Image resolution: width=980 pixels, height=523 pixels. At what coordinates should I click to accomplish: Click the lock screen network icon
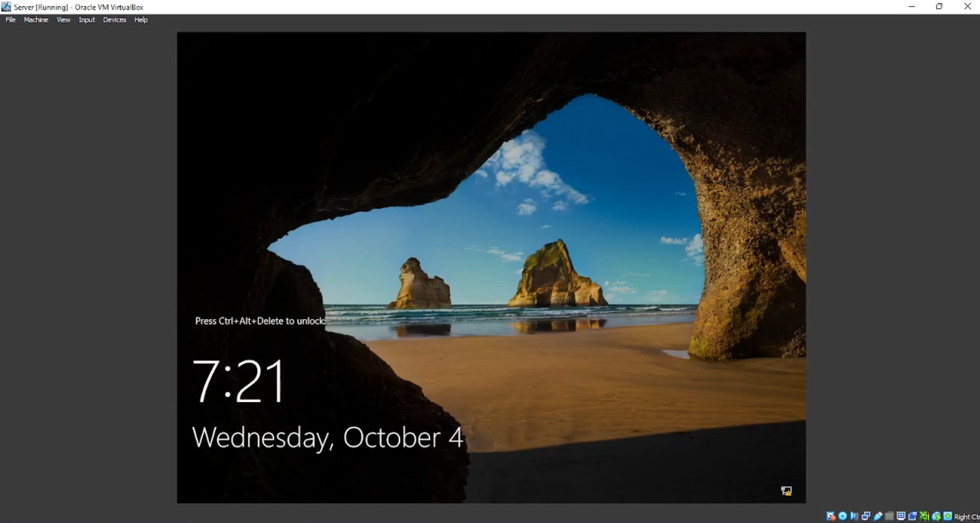[x=786, y=490]
